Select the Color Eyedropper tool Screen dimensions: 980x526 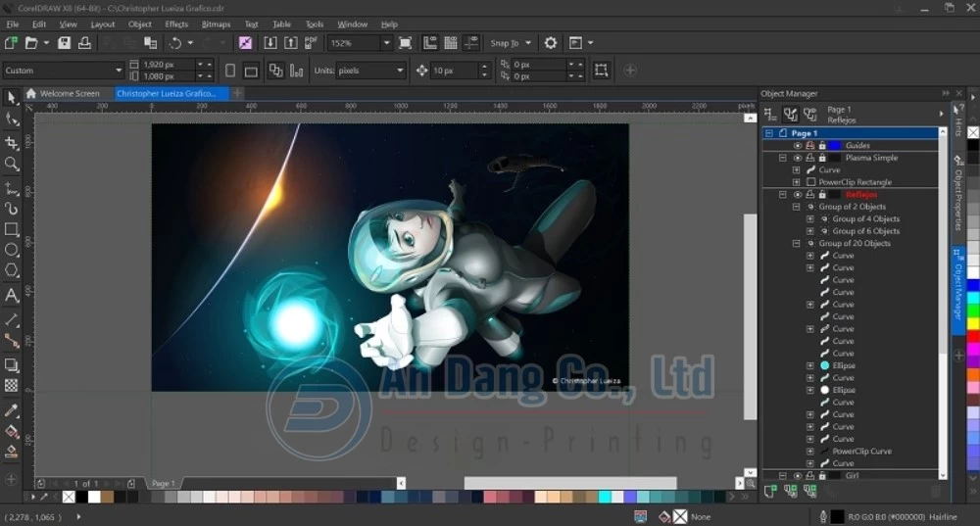click(x=11, y=409)
